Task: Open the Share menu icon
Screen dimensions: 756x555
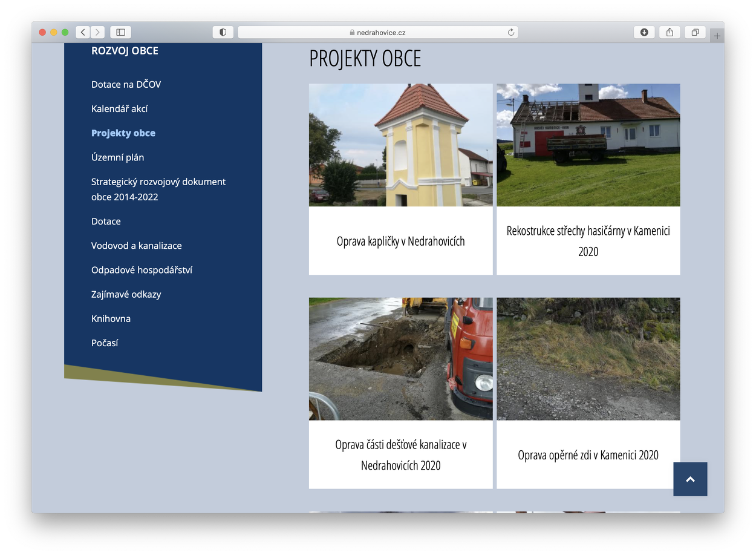Action: click(x=670, y=32)
